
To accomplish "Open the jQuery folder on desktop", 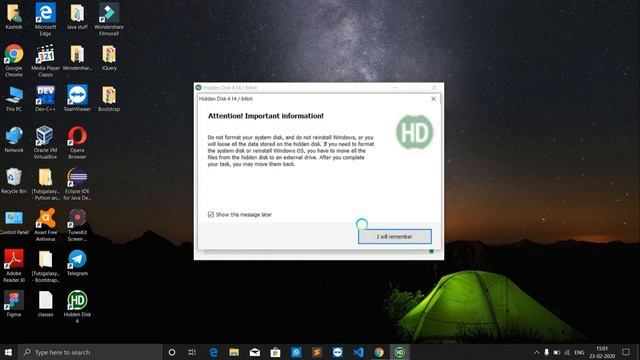I will [109, 58].
